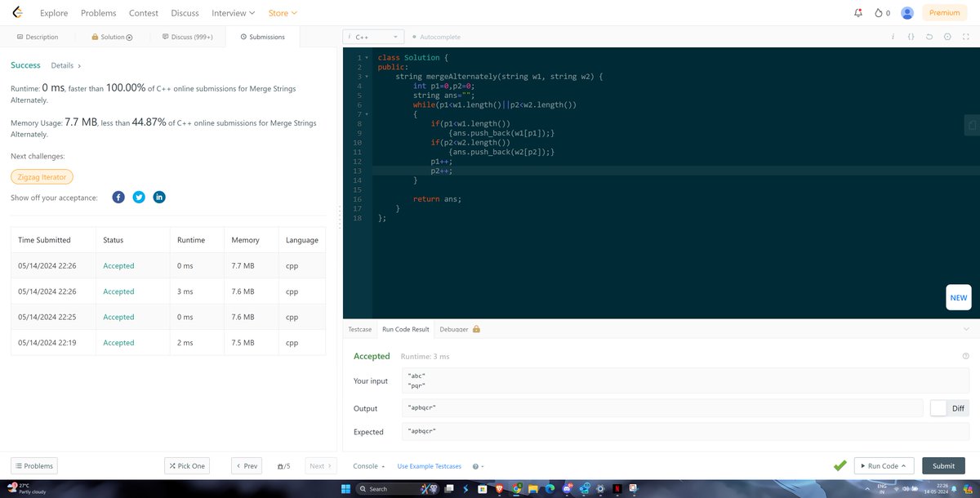Viewport: 980px width, 498px height.
Task: Open Accepted submission from 22:19
Action: 168,343
